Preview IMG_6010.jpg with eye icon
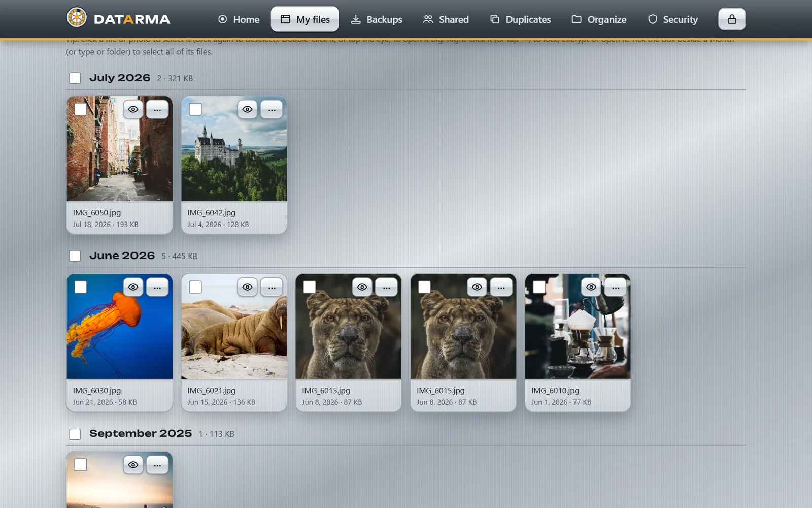The height and width of the screenshot is (508, 812). (591, 287)
